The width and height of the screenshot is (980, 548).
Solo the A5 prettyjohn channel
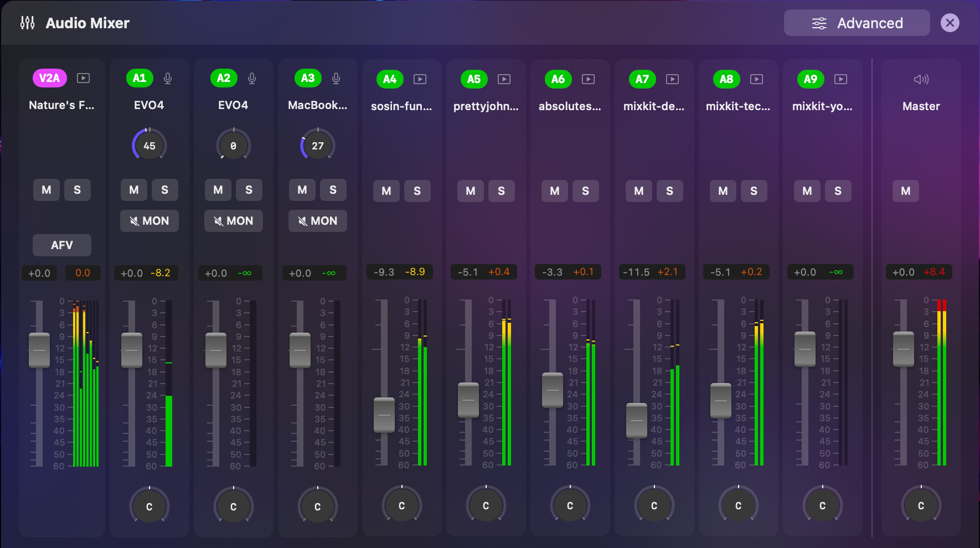pos(502,191)
